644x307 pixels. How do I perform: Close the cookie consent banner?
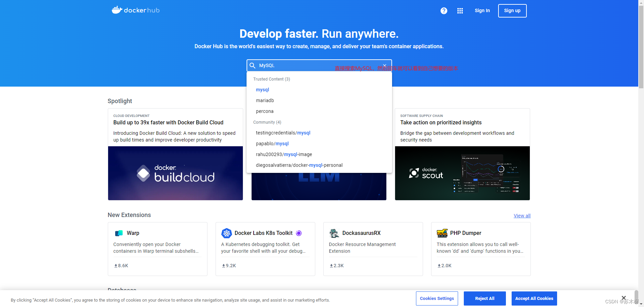(x=624, y=298)
